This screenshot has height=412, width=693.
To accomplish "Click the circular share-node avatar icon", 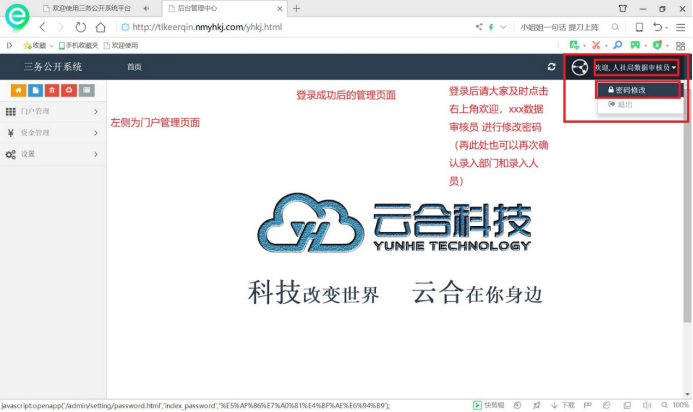I will 579,68.
